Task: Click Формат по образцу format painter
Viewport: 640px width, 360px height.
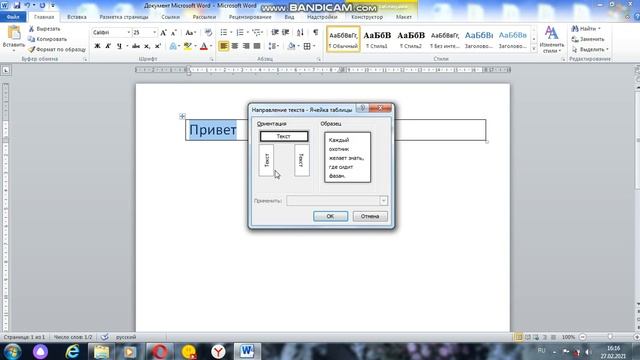Action: [57, 49]
